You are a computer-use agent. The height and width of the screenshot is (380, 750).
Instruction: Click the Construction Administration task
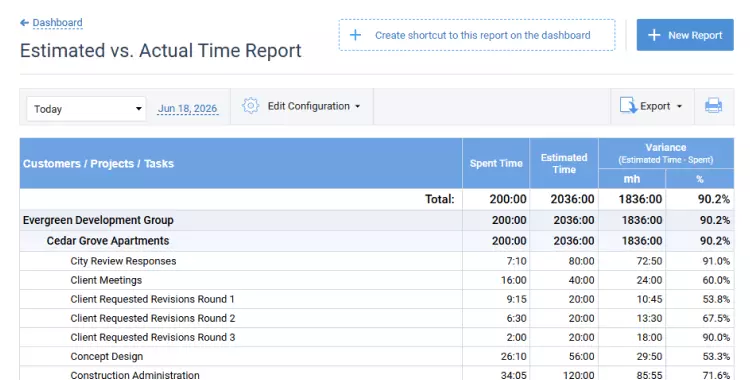coord(135,375)
